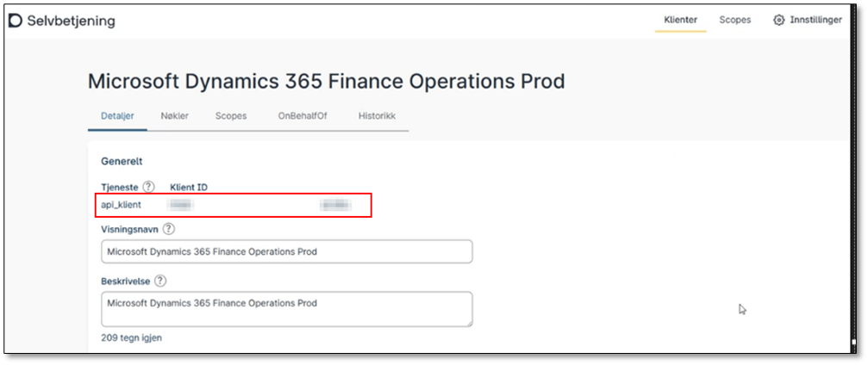Click the api_klient service value
868x365 pixels.
coord(122,205)
